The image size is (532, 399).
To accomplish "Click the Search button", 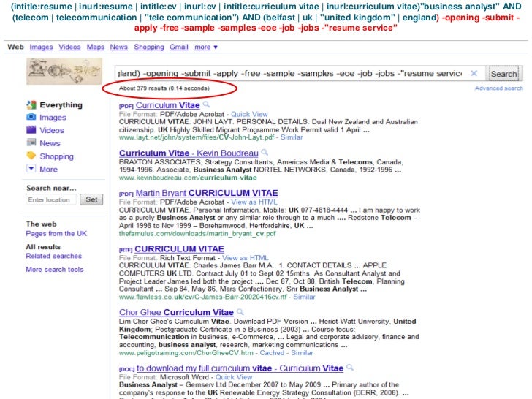I will click(503, 74).
